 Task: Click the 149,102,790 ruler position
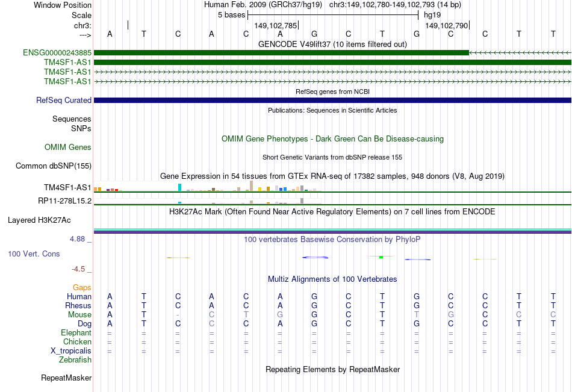pyautogui.click(x=447, y=25)
